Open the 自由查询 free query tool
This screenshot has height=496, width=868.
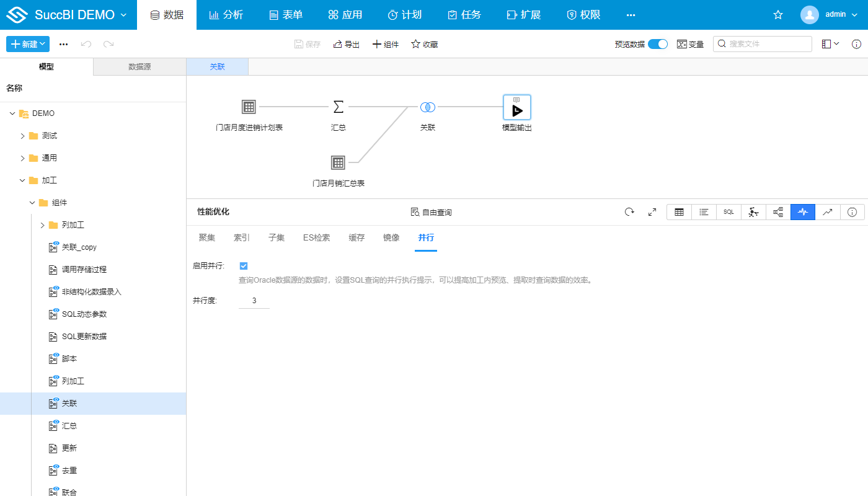tap(432, 212)
